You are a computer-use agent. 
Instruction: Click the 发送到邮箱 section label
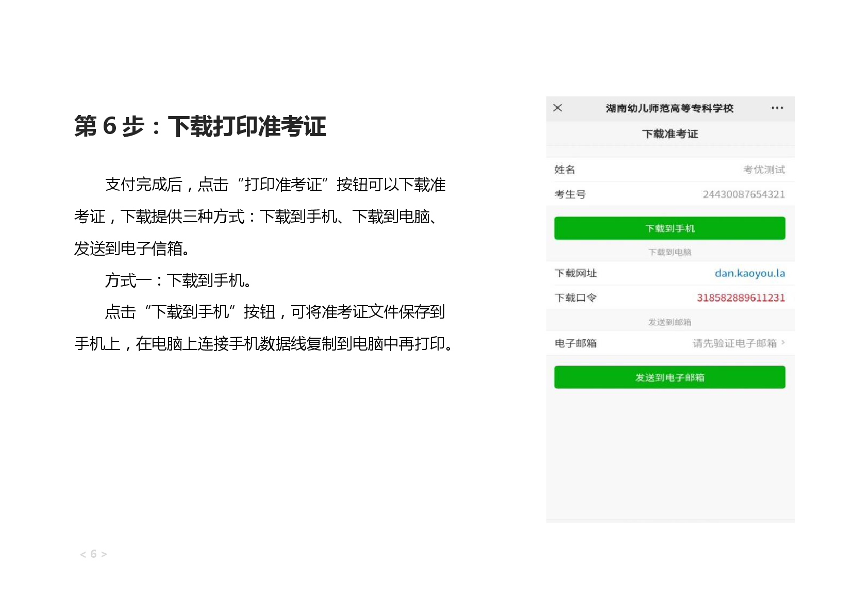pos(670,322)
